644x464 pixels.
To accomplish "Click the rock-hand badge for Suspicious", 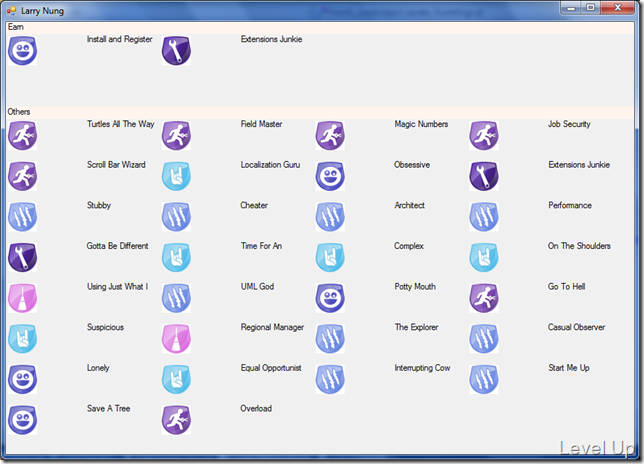I will 23,339.
